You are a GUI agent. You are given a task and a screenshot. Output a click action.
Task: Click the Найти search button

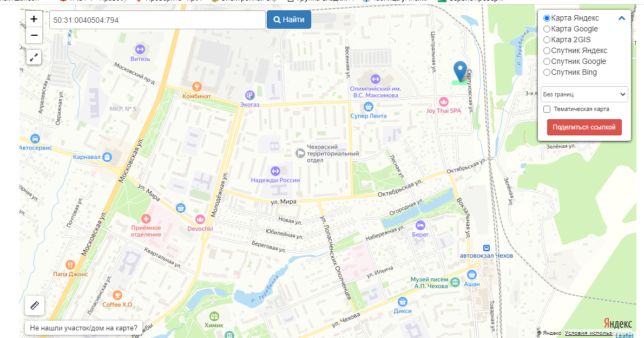pos(289,19)
